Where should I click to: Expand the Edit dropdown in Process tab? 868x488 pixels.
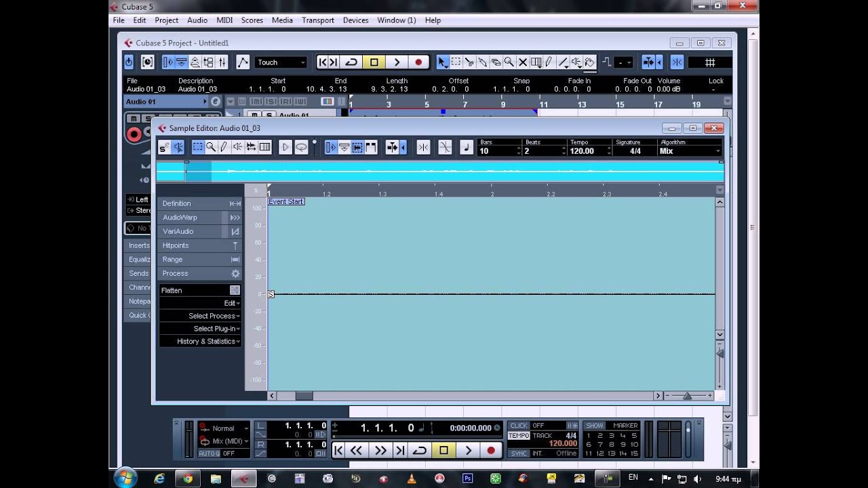point(200,303)
